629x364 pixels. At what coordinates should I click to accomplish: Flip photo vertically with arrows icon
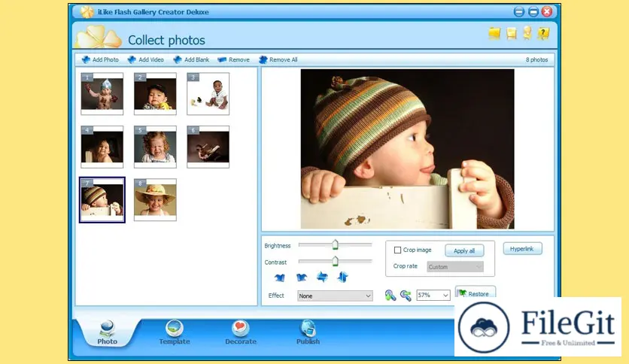343,277
